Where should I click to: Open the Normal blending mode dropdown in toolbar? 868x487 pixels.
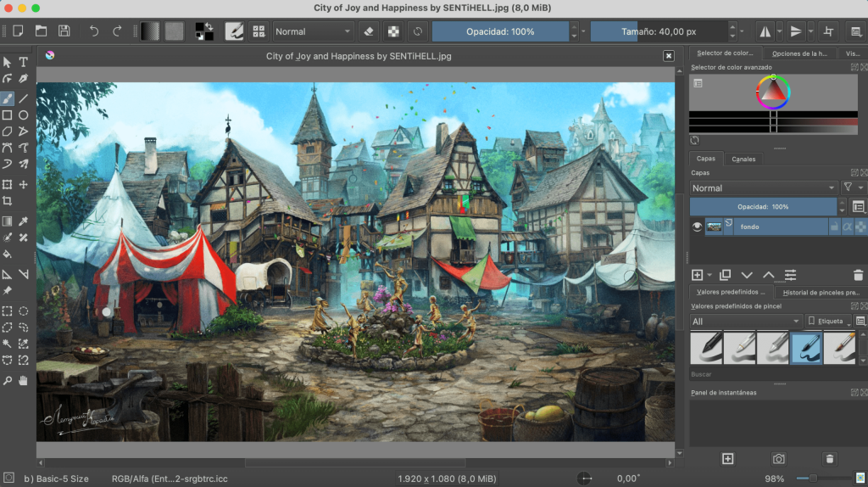tap(312, 31)
